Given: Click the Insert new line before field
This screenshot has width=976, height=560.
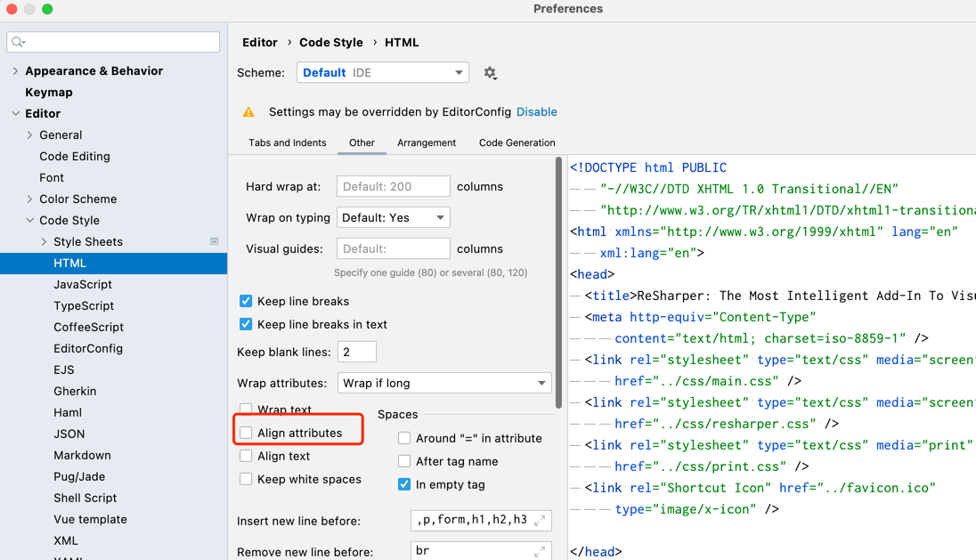Looking at the screenshot, I should coord(481,520).
